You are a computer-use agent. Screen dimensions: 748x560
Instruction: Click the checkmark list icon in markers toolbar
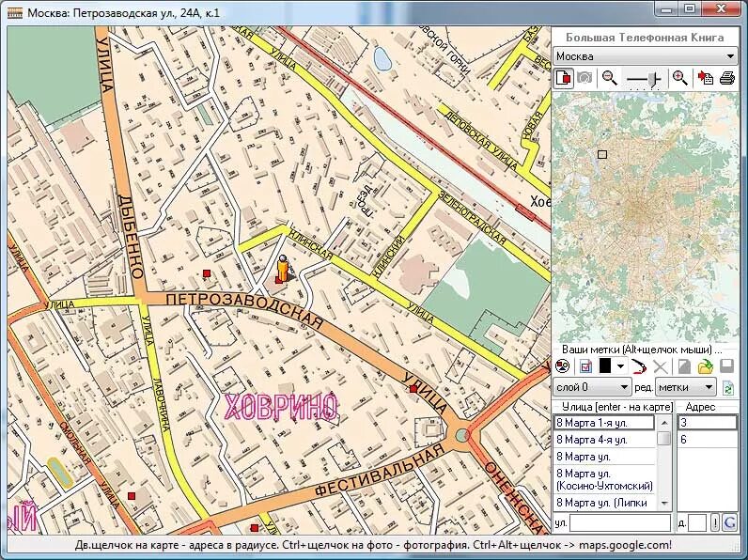click(x=585, y=366)
